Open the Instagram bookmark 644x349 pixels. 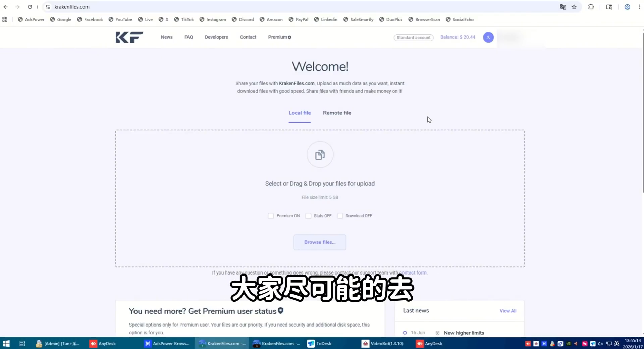click(x=213, y=19)
